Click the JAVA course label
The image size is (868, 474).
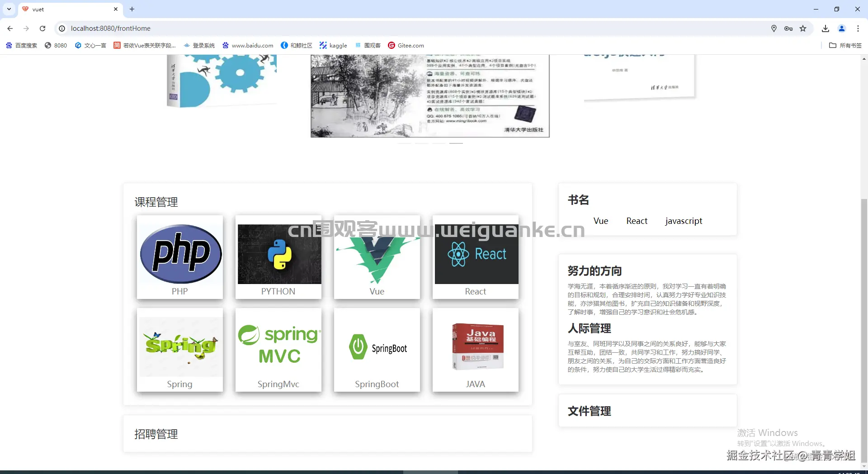point(475,384)
